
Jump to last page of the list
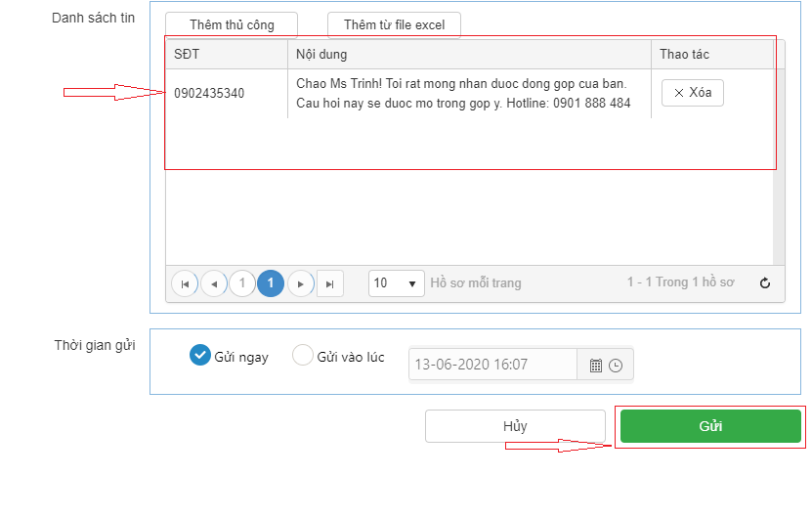coord(330,283)
